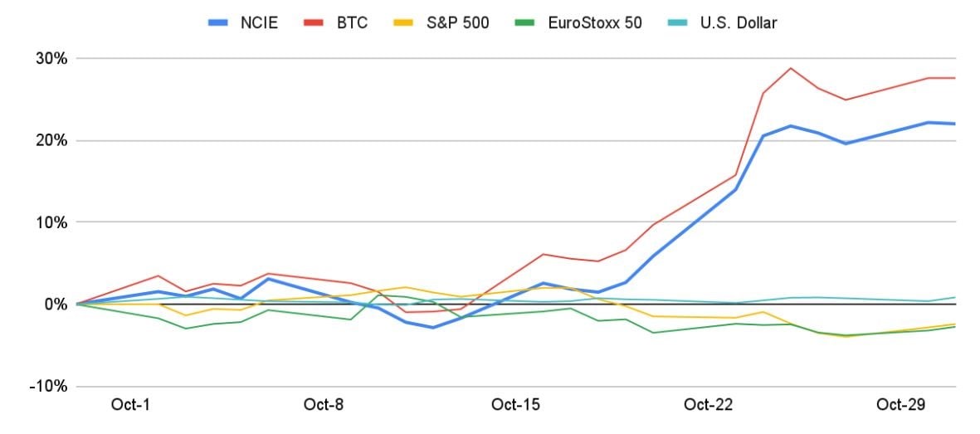Screen dimensions: 980x434
Task: Click the 10% y-axis label
Action: point(51,222)
